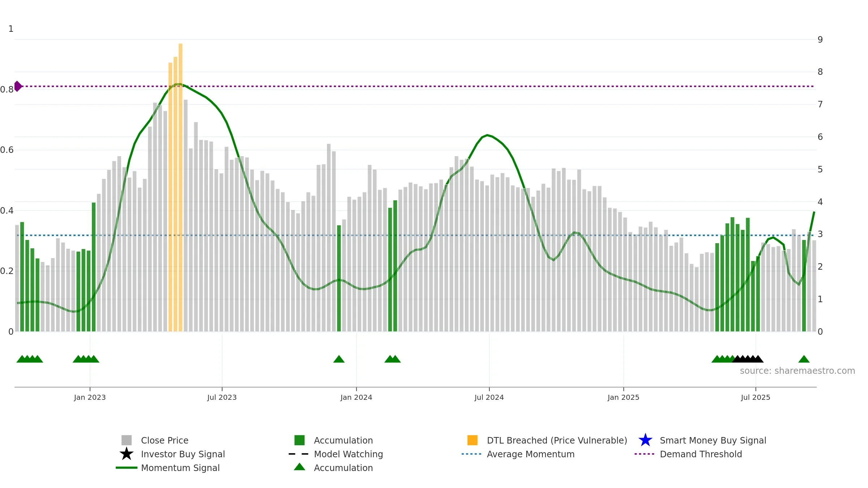868x488 pixels.
Task: Click the green accumulation bar near Jan 2024
Action: point(339,278)
